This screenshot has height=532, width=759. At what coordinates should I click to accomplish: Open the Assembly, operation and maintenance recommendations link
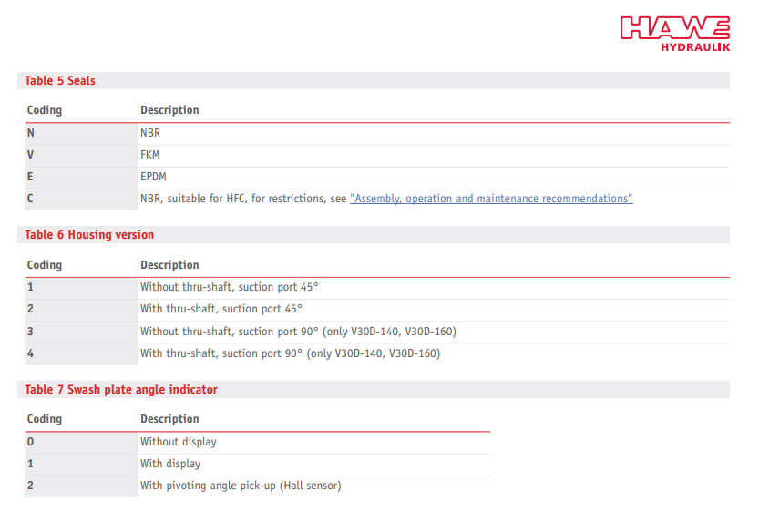point(491,199)
